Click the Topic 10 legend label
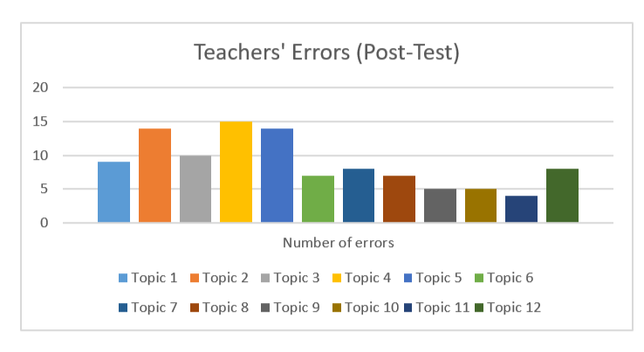Image resolution: width=644 pixels, height=352 pixels. (x=372, y=307)
